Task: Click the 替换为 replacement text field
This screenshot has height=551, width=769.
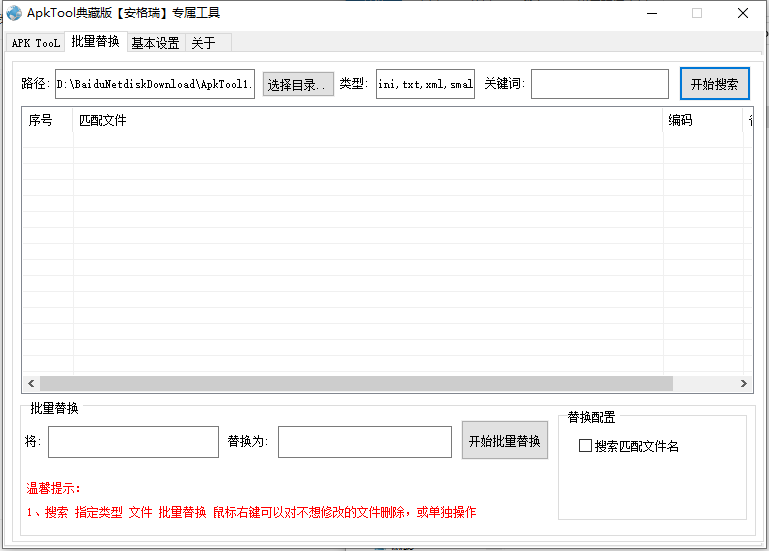Action: (x=364, y=442)
